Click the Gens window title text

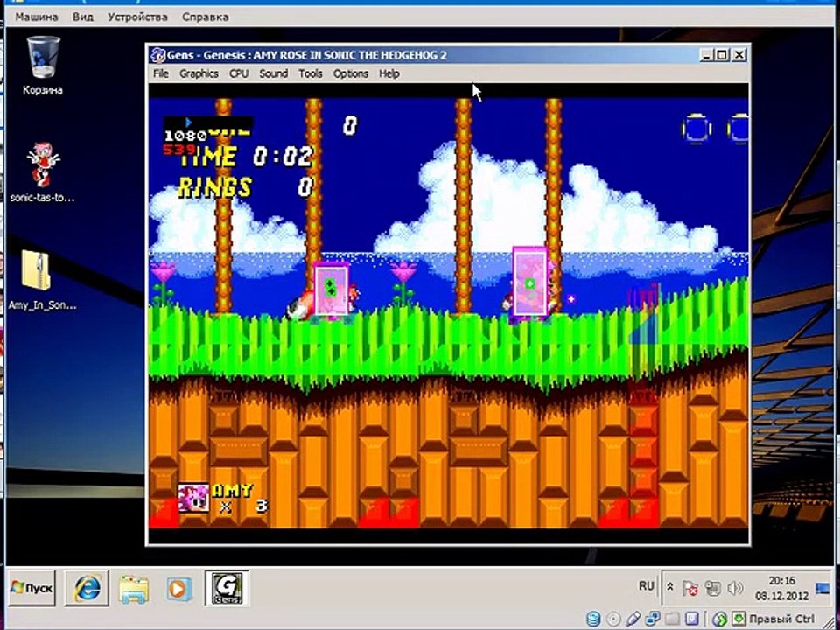click(307, 55)
